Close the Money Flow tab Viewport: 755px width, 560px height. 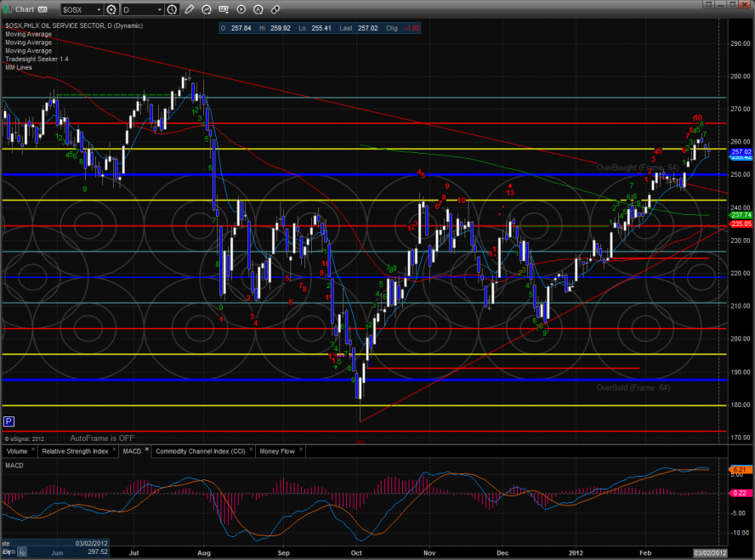point(301,450)
